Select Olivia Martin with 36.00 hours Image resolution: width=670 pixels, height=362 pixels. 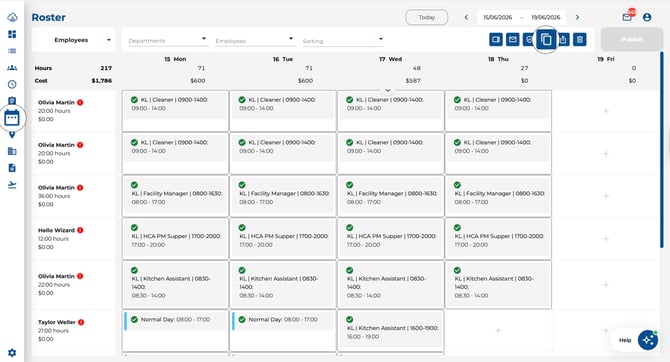pos(73,196)
